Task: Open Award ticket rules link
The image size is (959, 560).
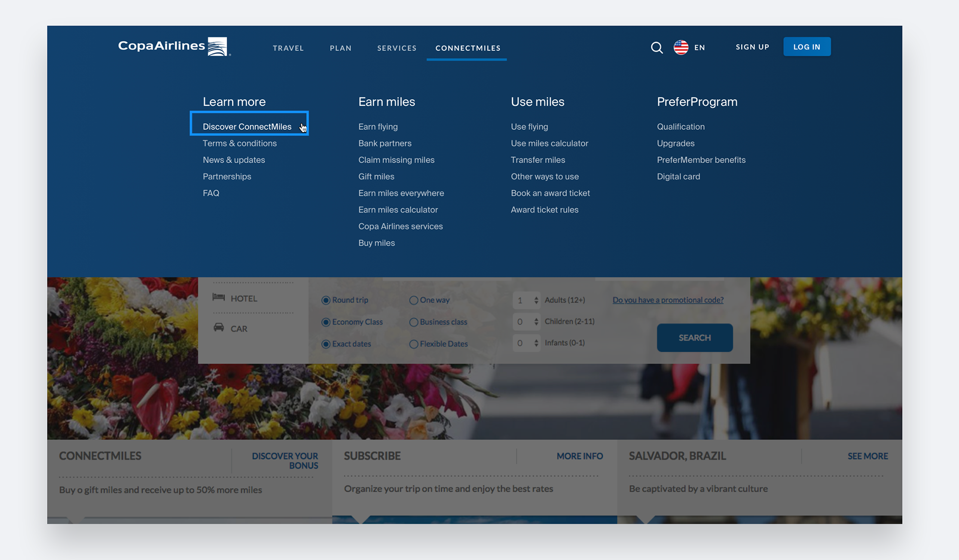Action: coord(544,210)
